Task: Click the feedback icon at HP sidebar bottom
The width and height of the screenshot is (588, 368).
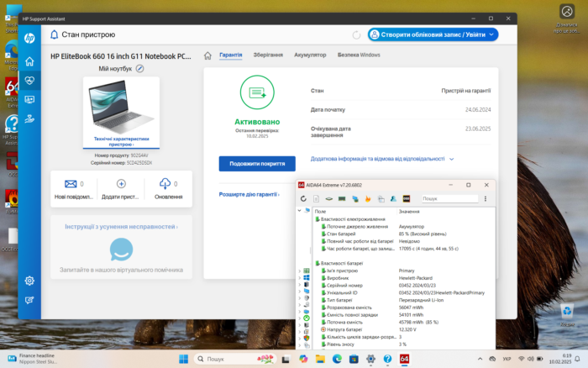Action: tap(29, 300)
